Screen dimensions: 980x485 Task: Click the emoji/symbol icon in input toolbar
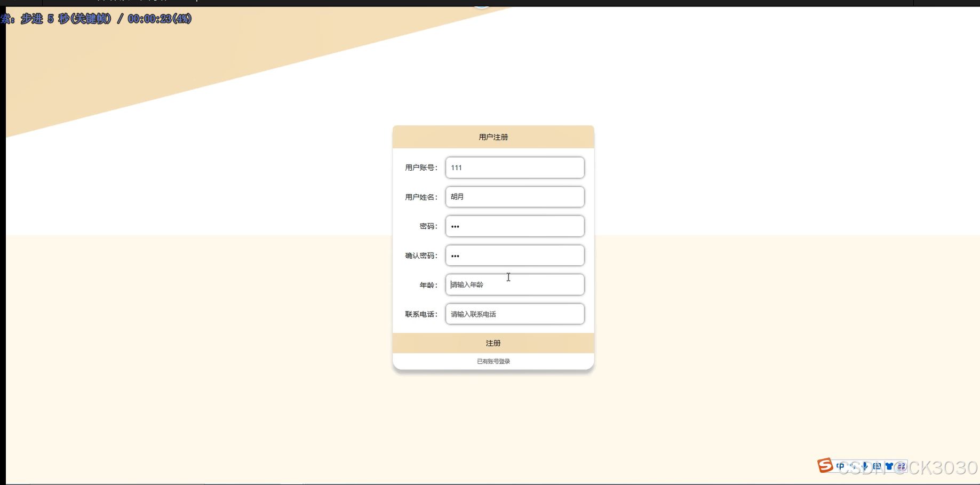(x=902, y=465)
